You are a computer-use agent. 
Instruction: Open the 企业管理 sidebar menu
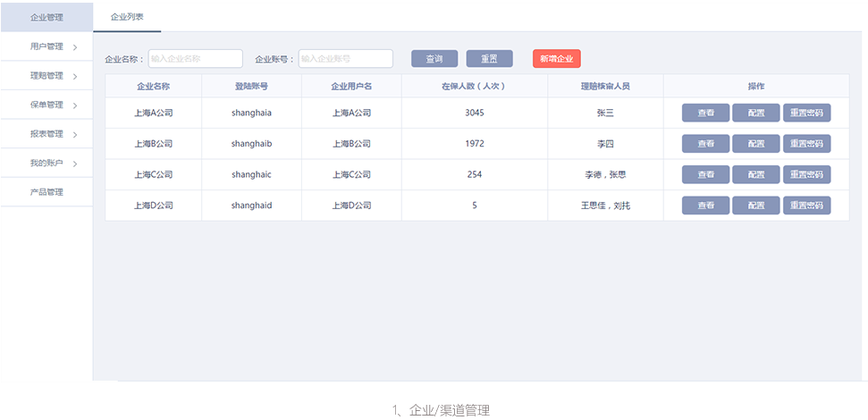click(46, 17)
